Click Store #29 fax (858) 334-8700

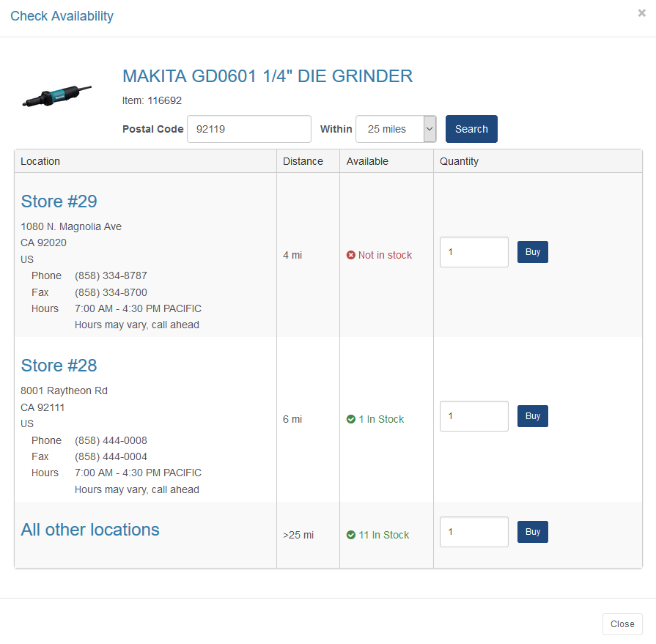coord(111,292)
